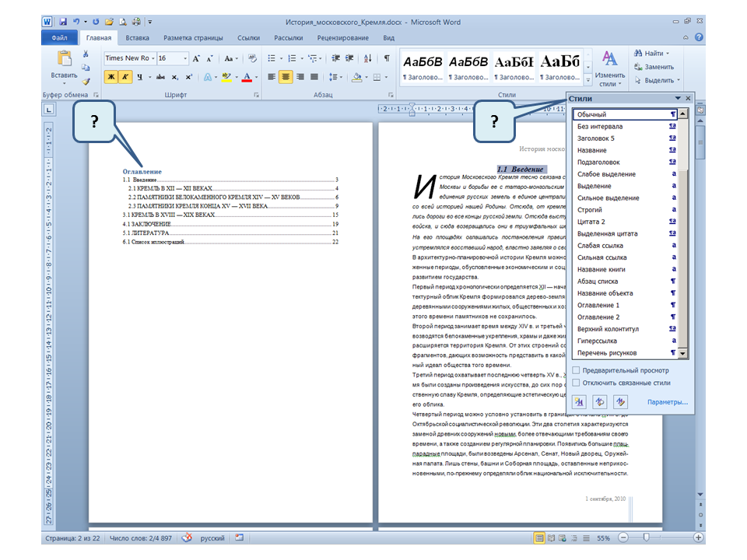Viewport: 747px width, 560px height.
Task: Zoom in with the plus button
Action: click(699, 537)
